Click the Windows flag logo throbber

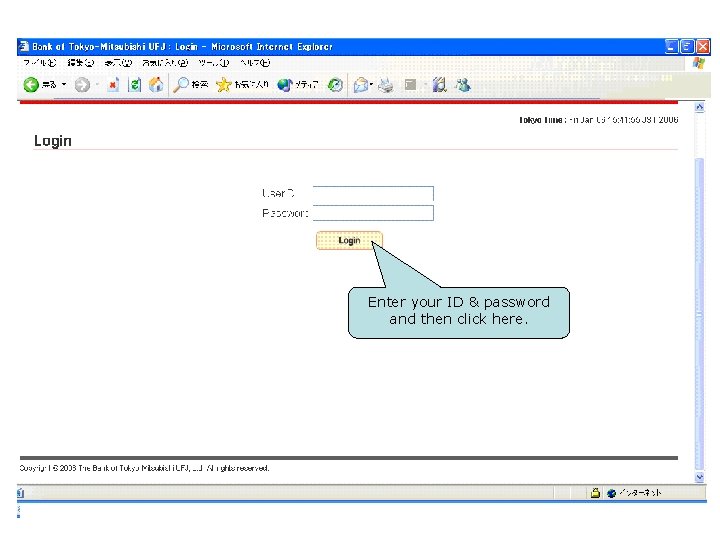(698, 63)
